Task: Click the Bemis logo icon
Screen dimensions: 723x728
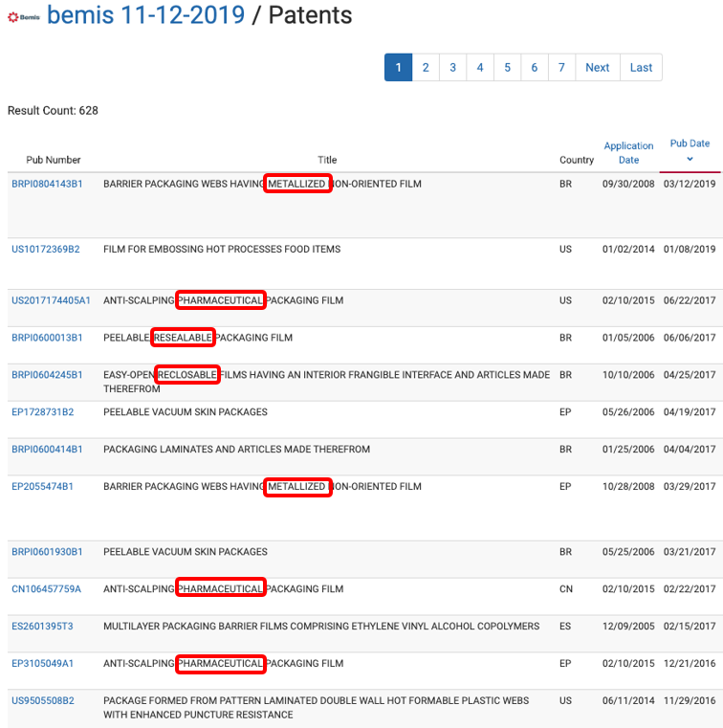Action: click(x=24, y=17)
